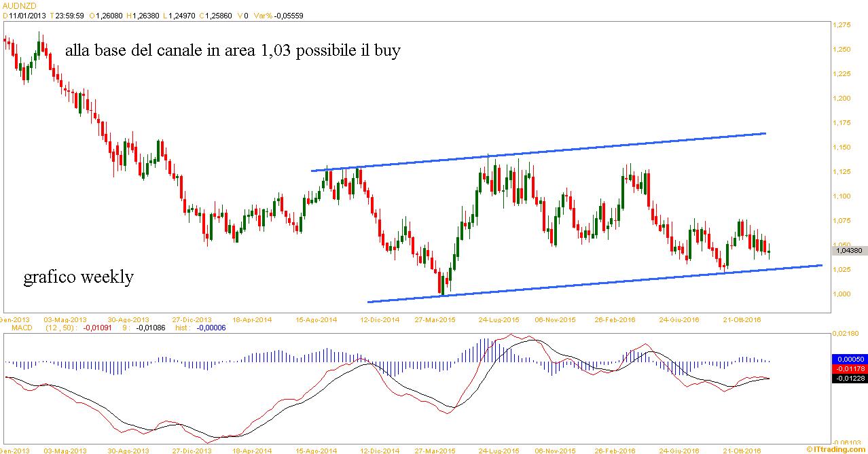Click the 24-Lug-2015 date axis label

click(x=499, y=319)
